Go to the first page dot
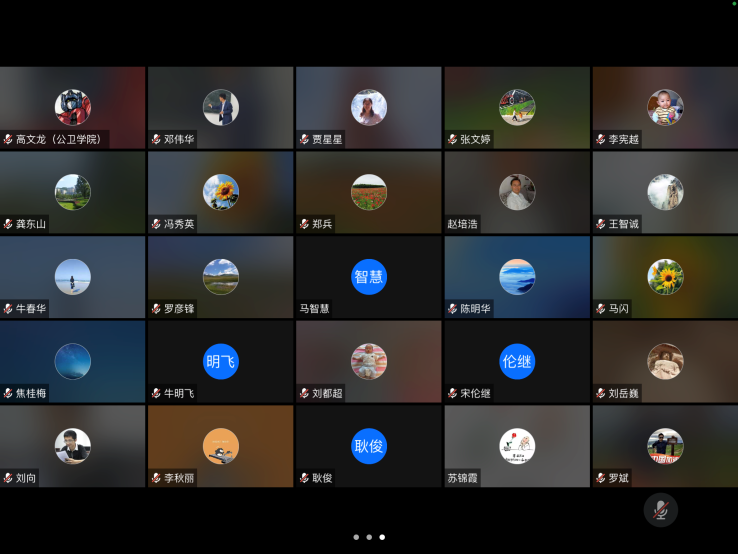Viewport: 738px width, 554px height. (x=356, y=537)
